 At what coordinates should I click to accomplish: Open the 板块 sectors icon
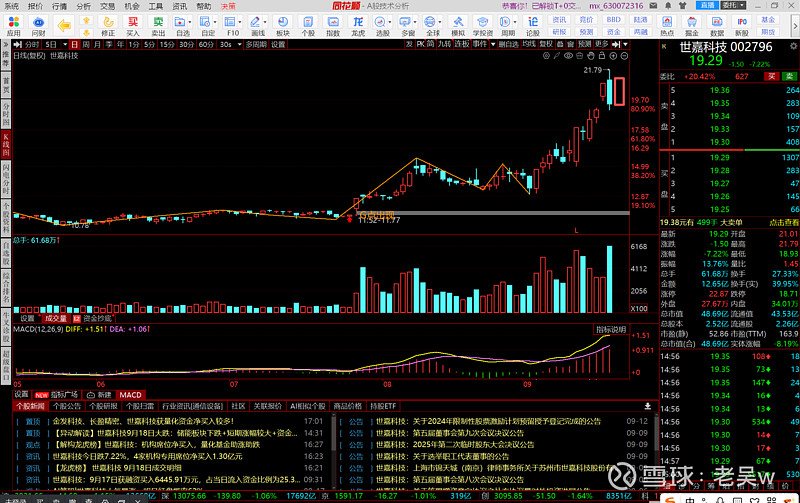[x=283, y=25]
